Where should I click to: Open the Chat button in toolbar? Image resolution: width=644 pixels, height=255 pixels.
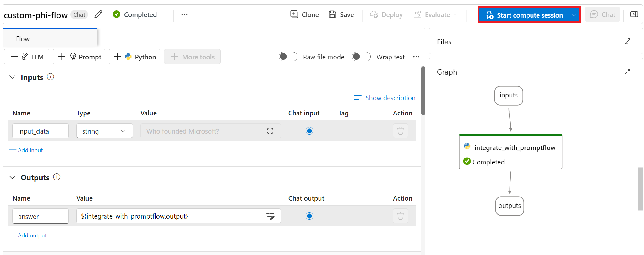click(x=603, y=14)
